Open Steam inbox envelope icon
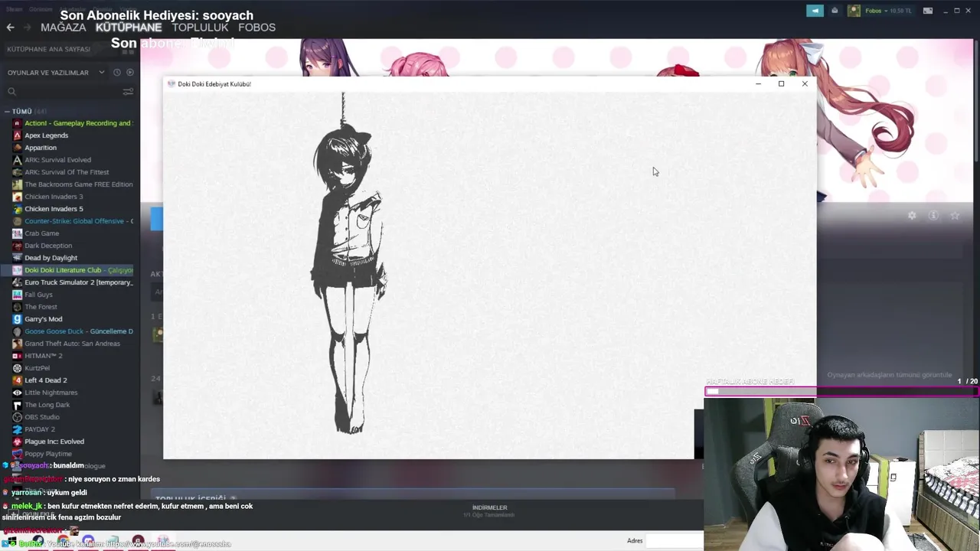 (x=835, y=11)
